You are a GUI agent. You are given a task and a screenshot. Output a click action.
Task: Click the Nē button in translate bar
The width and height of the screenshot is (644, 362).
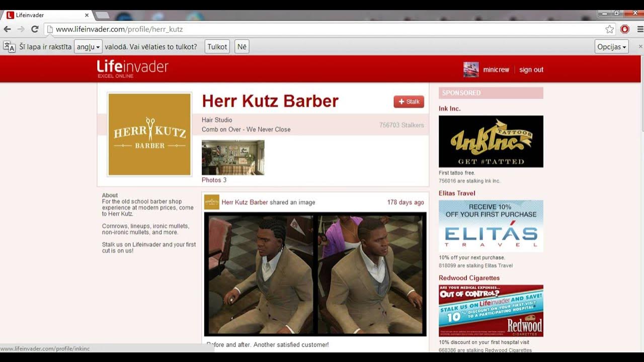(x=242, y=47)
